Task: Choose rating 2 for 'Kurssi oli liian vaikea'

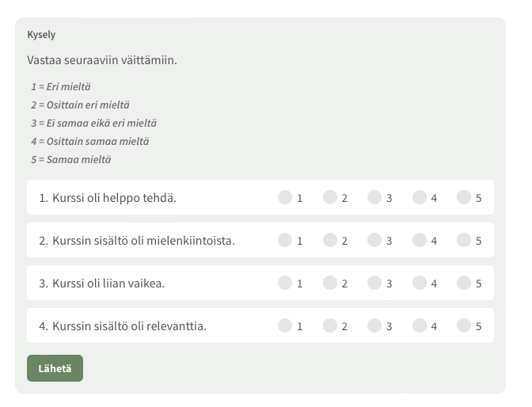Action: click(x=330, y=283)
